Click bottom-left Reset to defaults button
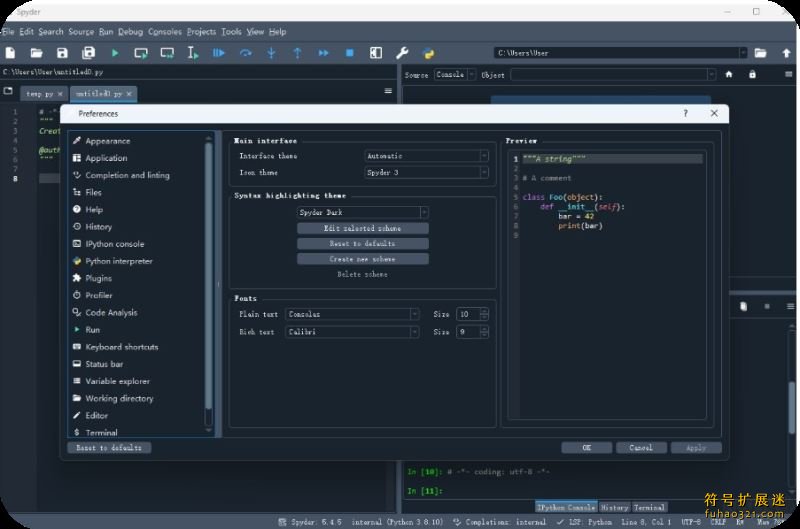800x529 pixels. 109,448
